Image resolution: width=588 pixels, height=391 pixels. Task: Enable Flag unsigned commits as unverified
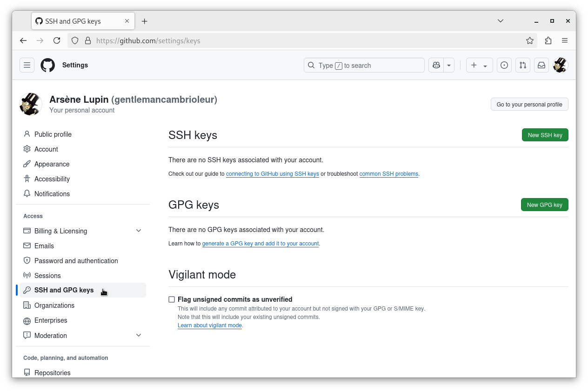coord(172,299)
